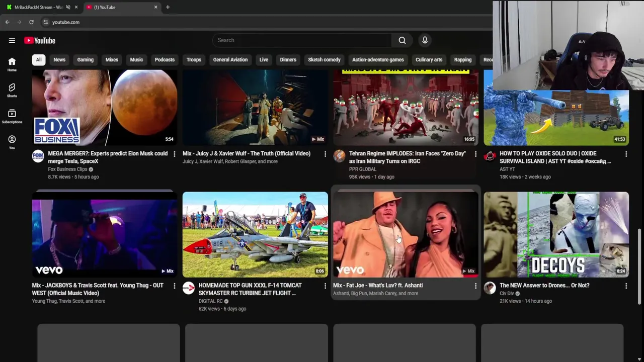Open options menu for JACKBOYS OUT WEST mix
Screen dimensions: 644x362
pos(174,286)
